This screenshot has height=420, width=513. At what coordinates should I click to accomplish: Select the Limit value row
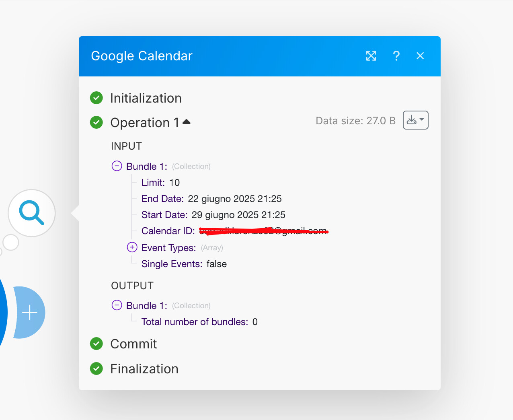tap(160, 183)
